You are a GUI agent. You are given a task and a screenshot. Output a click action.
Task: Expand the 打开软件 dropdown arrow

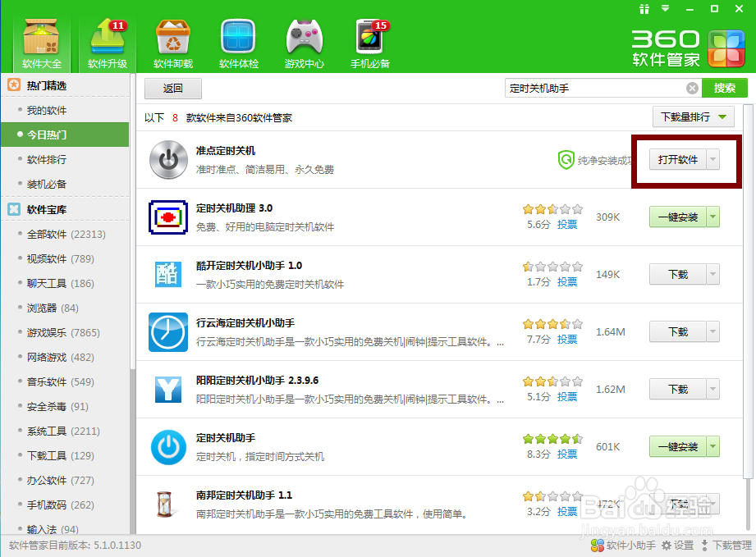711,160
